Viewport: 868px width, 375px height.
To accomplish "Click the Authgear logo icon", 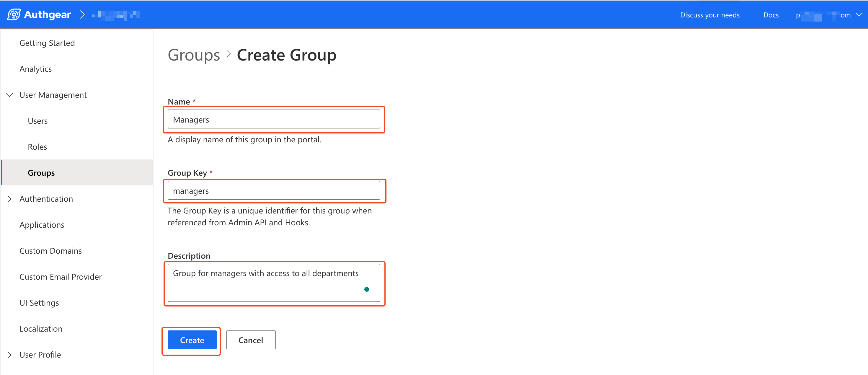I will tap(14, 14).
